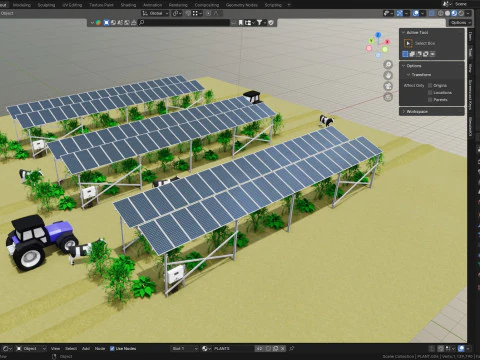The image size is (480, 360).
Task: Switch to solid shading mode
Action: pos(447,13)
